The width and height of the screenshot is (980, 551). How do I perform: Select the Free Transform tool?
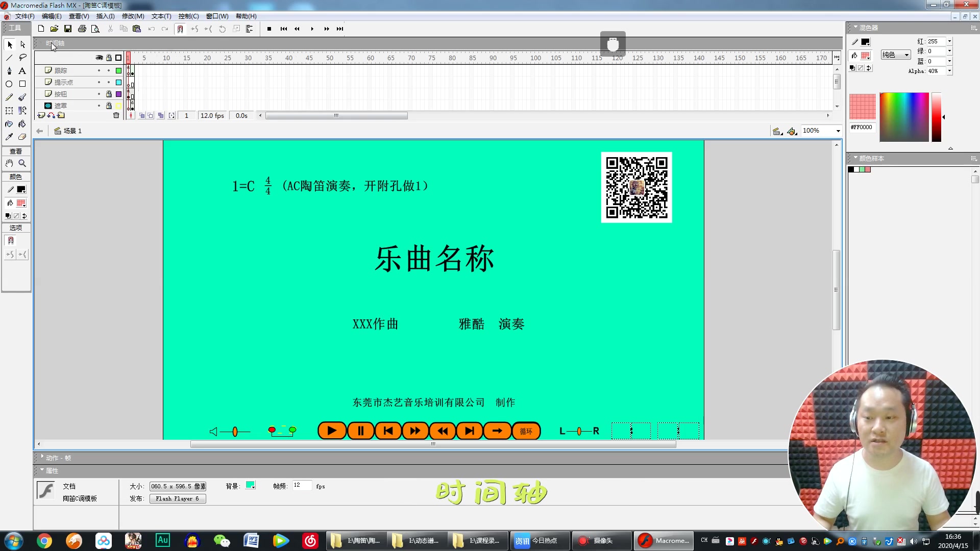[10, 111]
